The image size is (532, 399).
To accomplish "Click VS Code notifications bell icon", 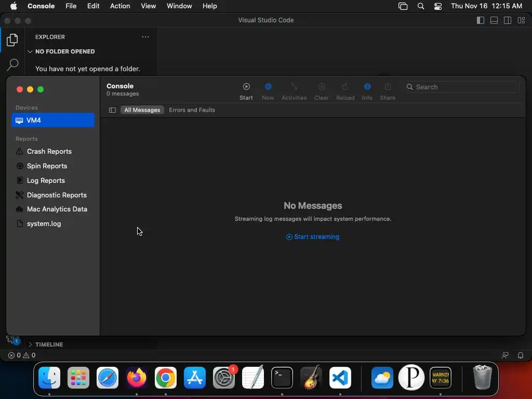I will (521, 355).
